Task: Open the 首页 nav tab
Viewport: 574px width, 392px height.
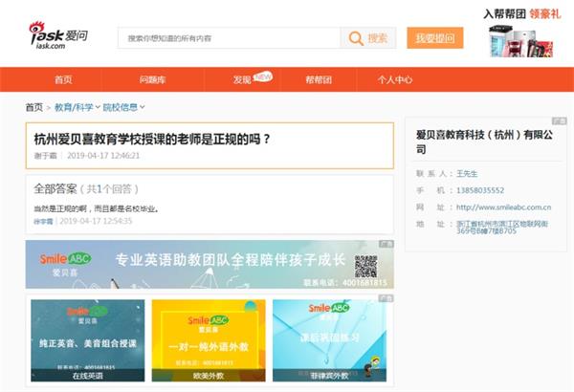Action: [63, 79]
